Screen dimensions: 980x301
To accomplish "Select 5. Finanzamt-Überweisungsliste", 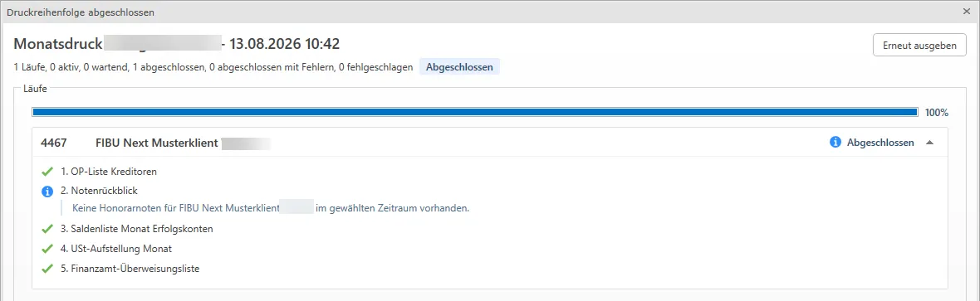I will 130,269.
